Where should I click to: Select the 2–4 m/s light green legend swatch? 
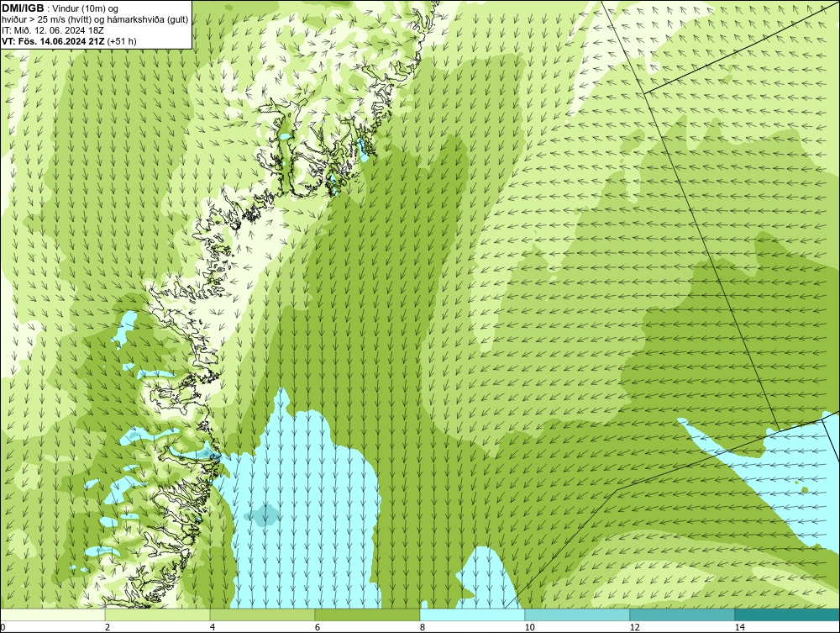coord(158,615)
